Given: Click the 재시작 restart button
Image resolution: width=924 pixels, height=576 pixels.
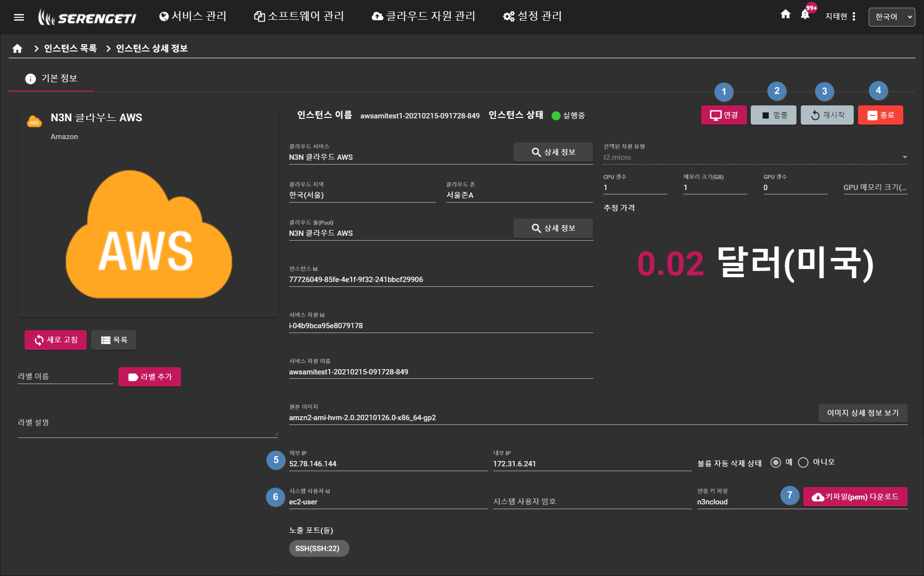Looking at the screenshot, I should [x=827, y=115].
